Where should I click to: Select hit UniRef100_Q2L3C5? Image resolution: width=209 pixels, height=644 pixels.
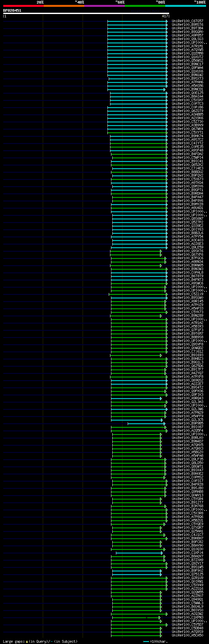187,420
